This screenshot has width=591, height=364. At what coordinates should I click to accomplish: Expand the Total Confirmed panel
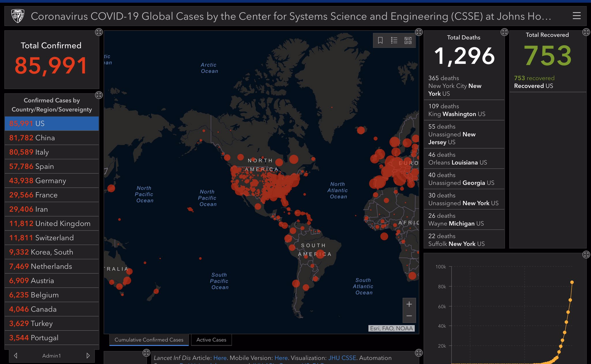pyautogui.click(x=99, y=32)
